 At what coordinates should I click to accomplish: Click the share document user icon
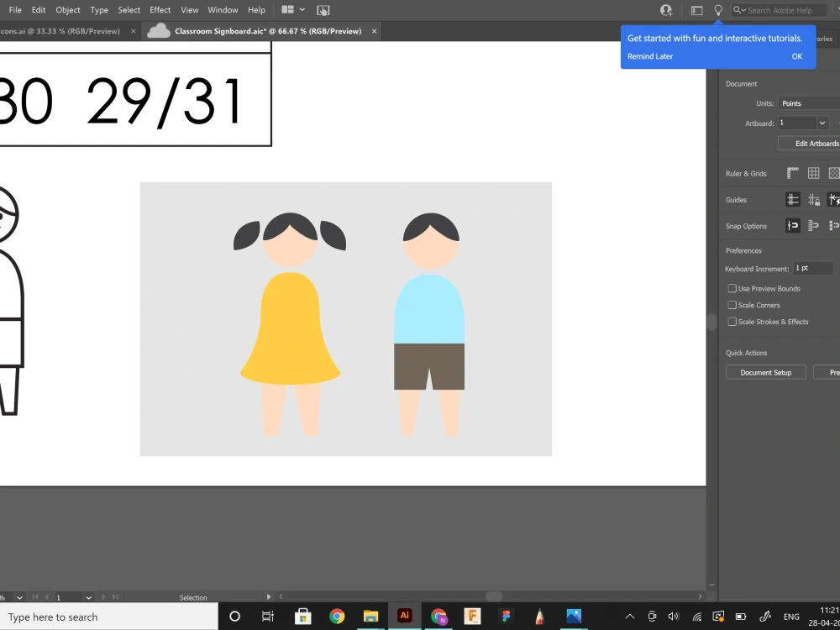666,10
